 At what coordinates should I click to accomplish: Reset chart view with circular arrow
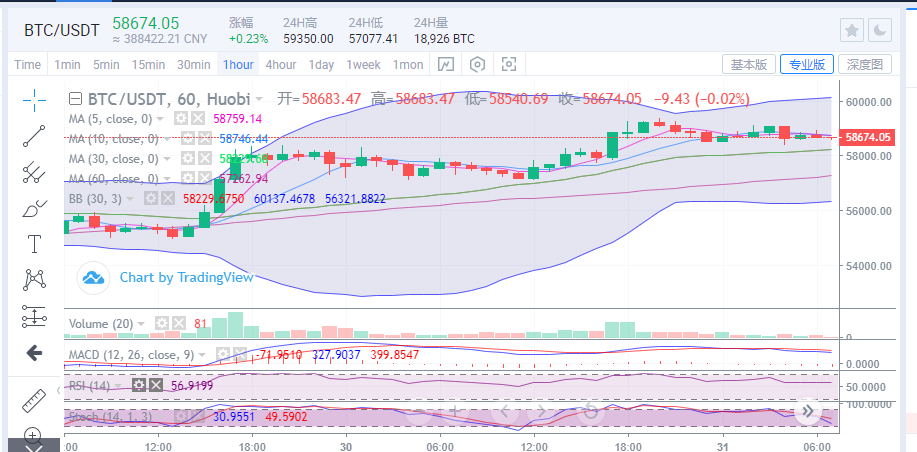591,411
